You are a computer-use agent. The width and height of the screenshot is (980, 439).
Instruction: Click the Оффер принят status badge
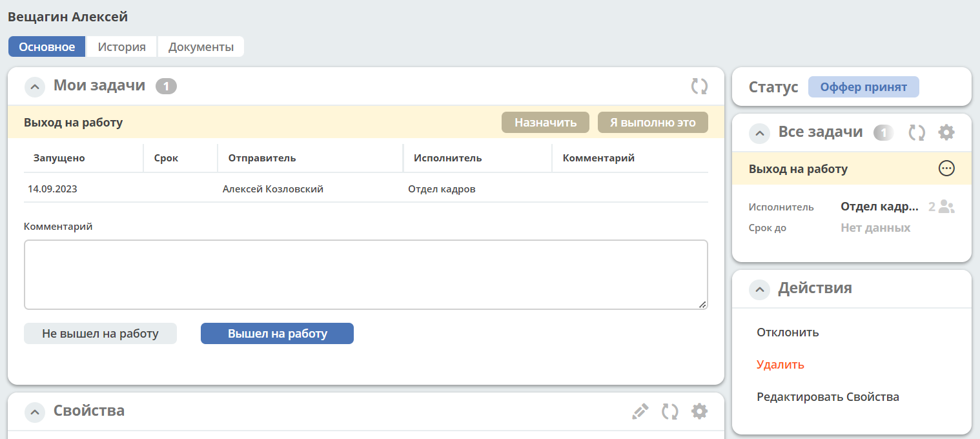(x=864, y=87)
